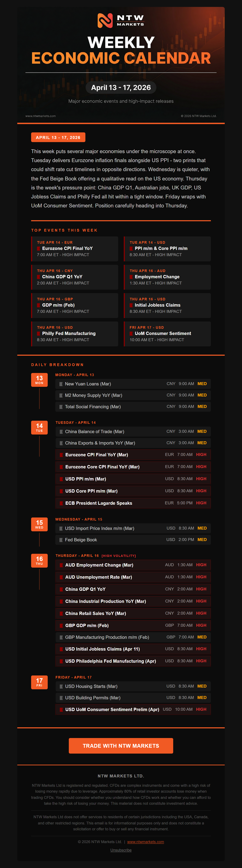Click the orange APRIL 13 - 17, 2026 tag above intro
The width and height of the screenshot is (242, 868).
click(x=58, y=137)
